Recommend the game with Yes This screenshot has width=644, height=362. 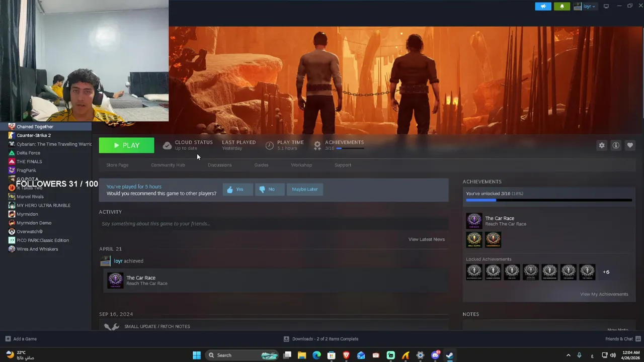[237, 190]
